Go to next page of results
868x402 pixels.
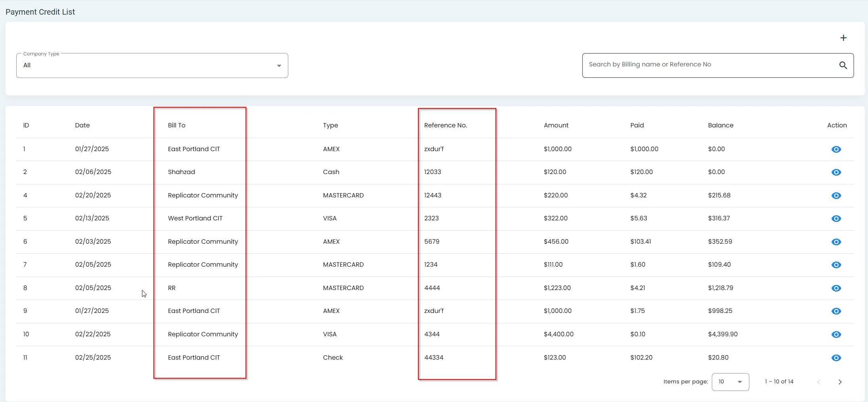click(840, 382)
